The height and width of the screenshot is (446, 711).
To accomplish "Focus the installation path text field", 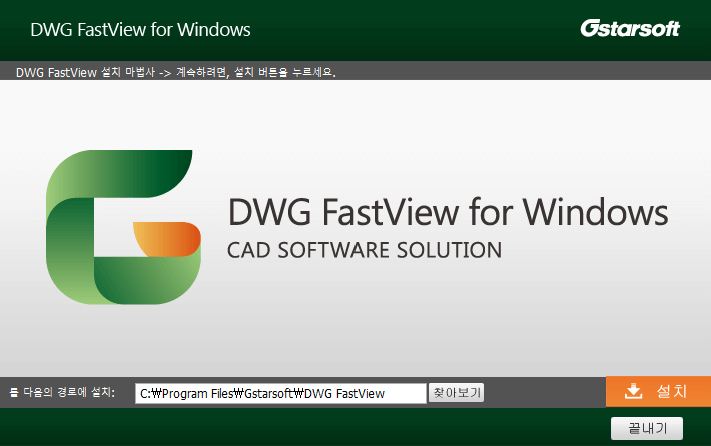I will tap(280, 393).
